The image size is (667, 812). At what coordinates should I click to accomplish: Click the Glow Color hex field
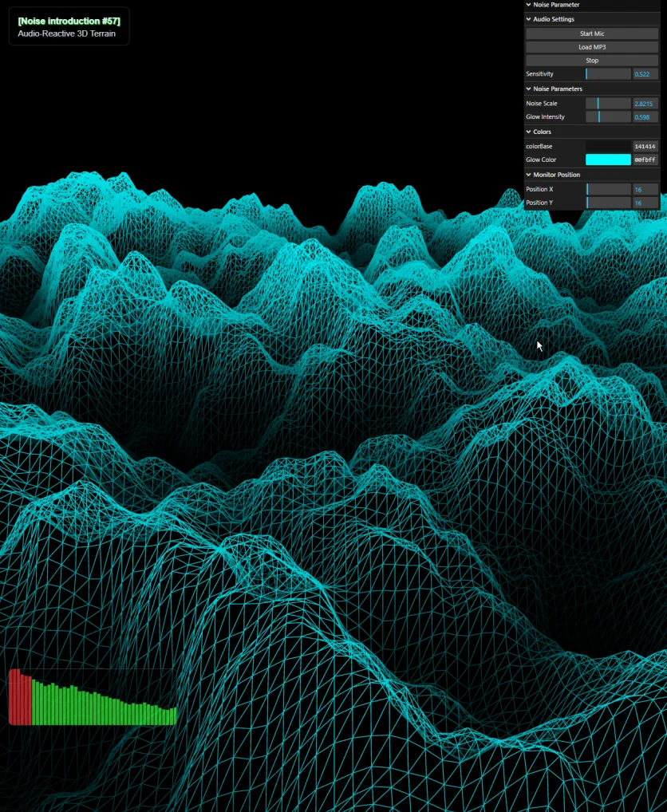coord(645,160)
